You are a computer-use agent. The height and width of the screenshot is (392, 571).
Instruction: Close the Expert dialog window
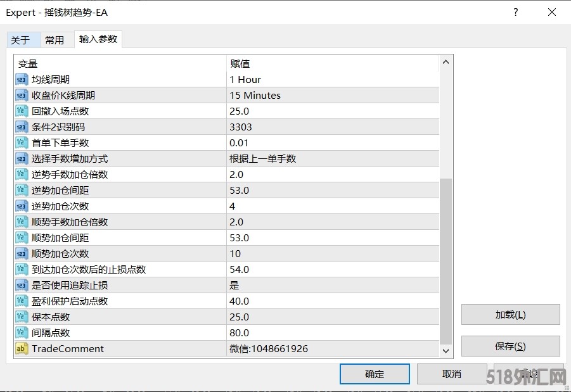click(x=552, y=13)
